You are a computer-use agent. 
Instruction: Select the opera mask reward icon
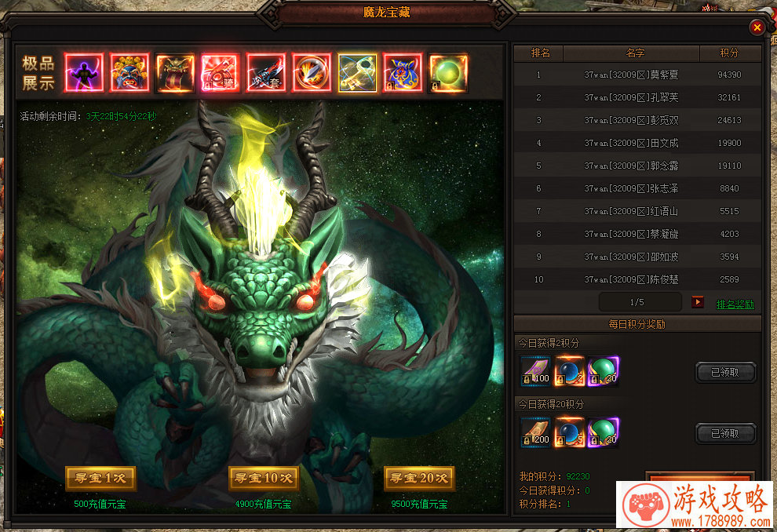coord(129,73)
